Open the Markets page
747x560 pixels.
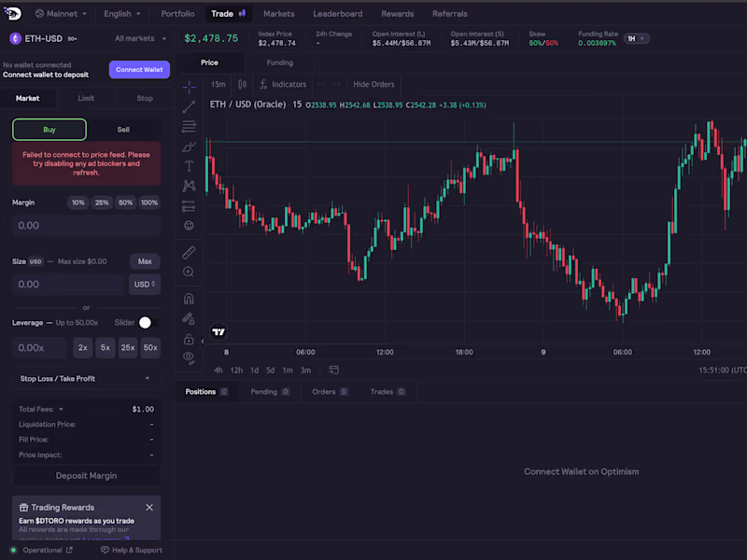click(x=278, y=14)
